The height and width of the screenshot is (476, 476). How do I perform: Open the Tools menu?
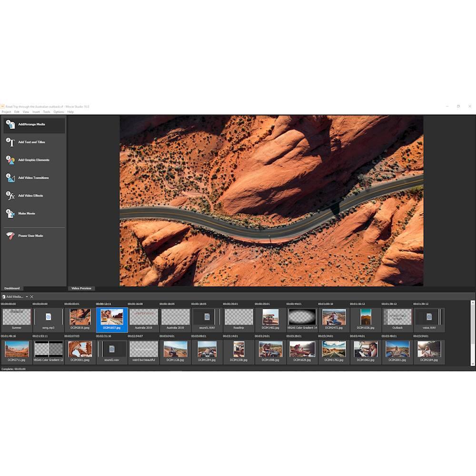47,112
